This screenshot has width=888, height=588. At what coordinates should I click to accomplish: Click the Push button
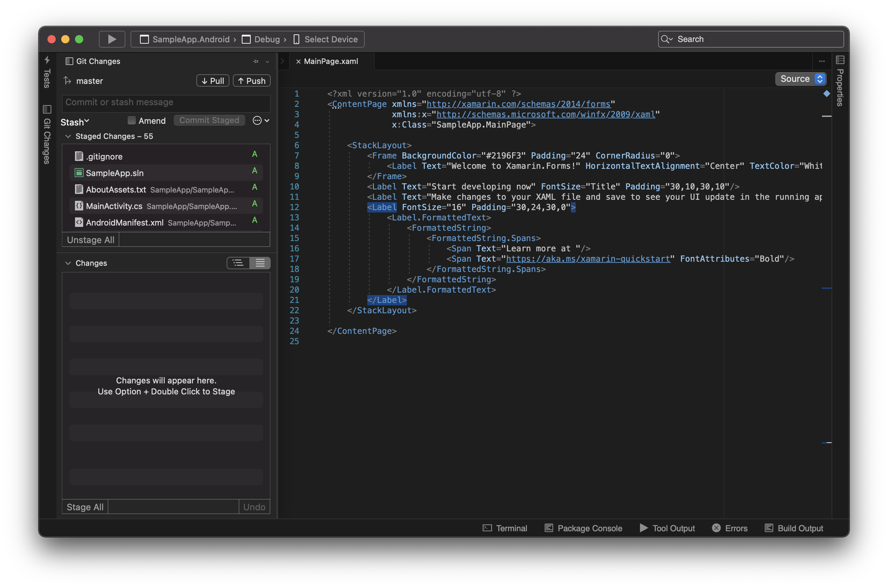pos(252,80)
